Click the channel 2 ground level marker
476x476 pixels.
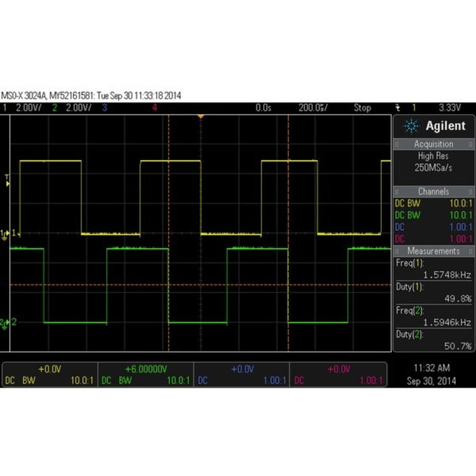pos(5,322)
